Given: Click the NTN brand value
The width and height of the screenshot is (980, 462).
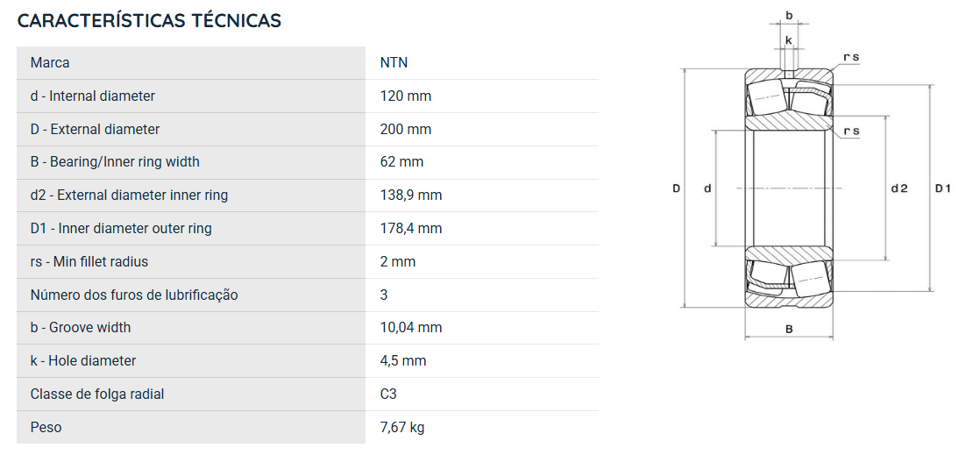Looking at the screenshot, I should [394, 62].
